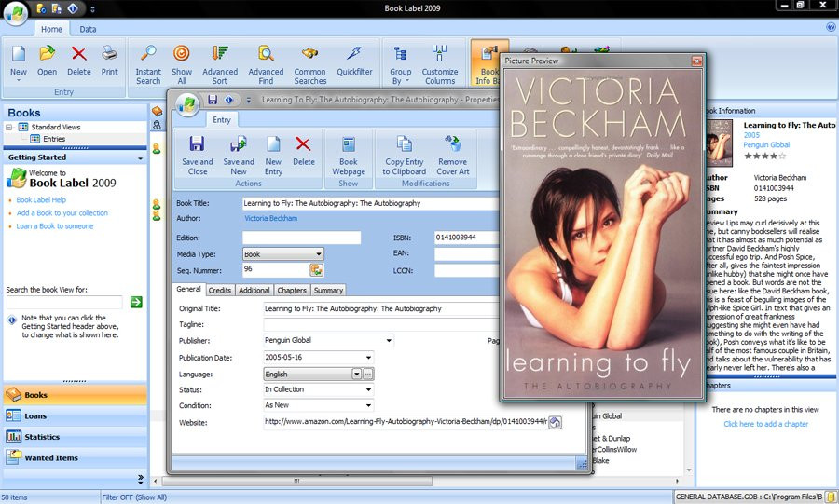Switch to the Data ribbon tab

pos(88,30)
